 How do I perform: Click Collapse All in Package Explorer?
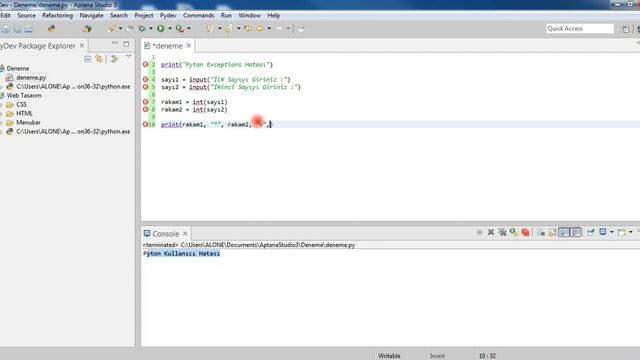point(87,59)
